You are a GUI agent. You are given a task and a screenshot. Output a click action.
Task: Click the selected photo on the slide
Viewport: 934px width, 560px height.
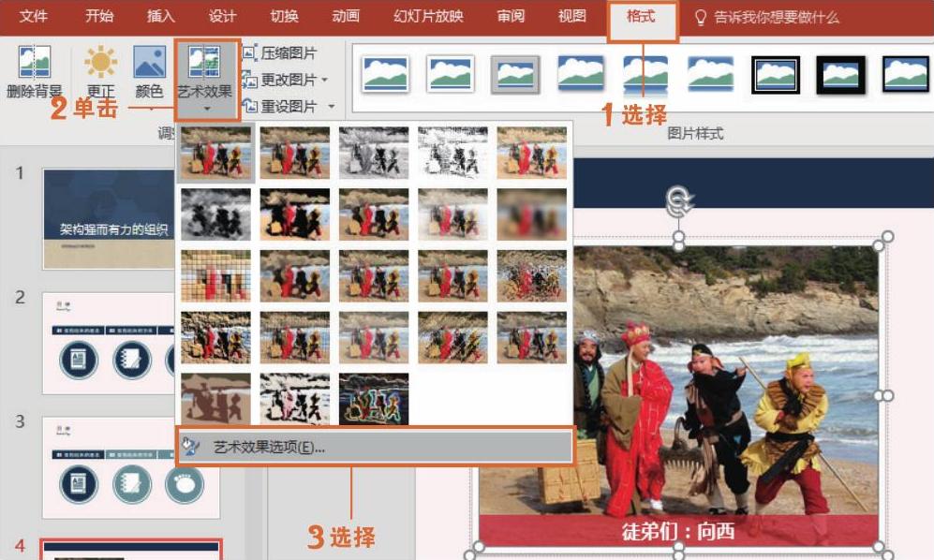[678, 395]
